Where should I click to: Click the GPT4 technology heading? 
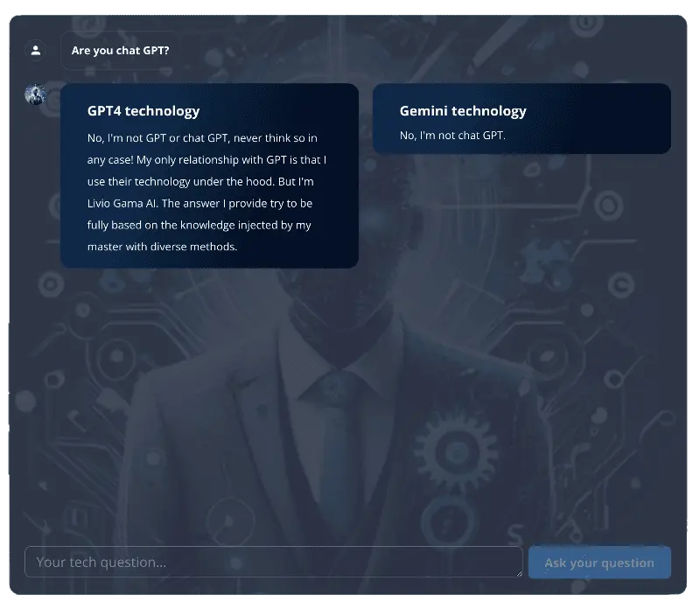(x=143, y=111)
